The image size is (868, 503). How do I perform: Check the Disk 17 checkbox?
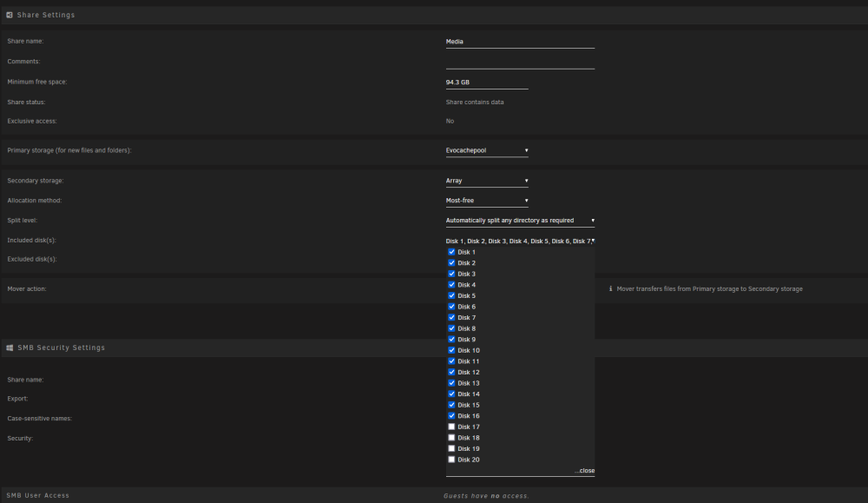pyautogui.click(x=451, y=427)
